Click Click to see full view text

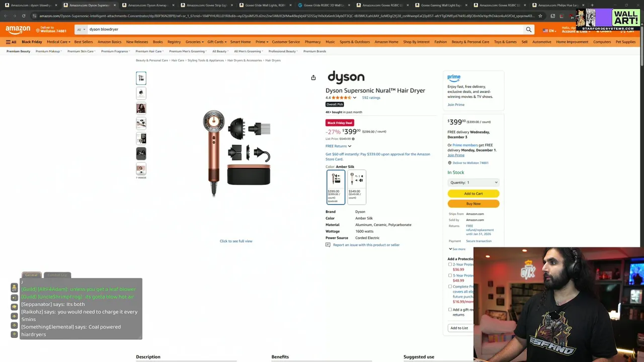point(236,241)
